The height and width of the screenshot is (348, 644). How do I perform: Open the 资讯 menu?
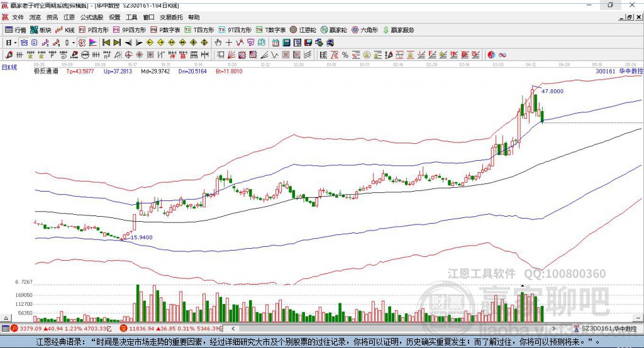pyautogui.click(x=52, y=17)
